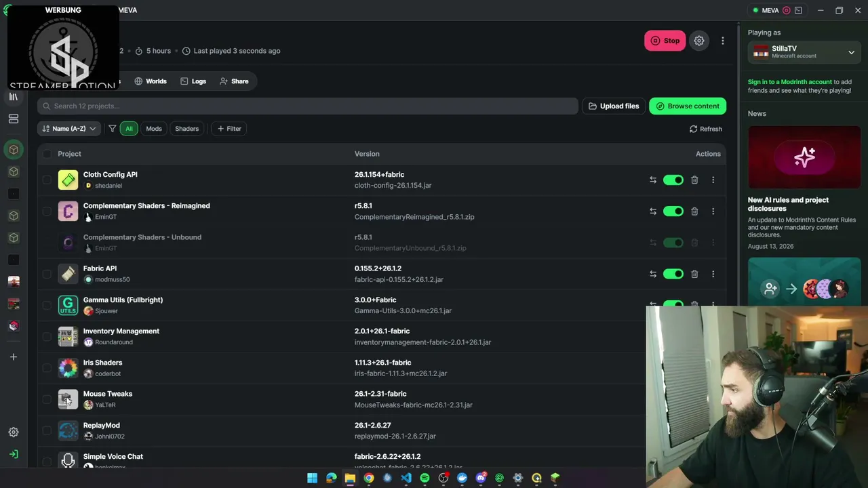
Task: Open the Windows Start menu
Action: coord(312,478)
